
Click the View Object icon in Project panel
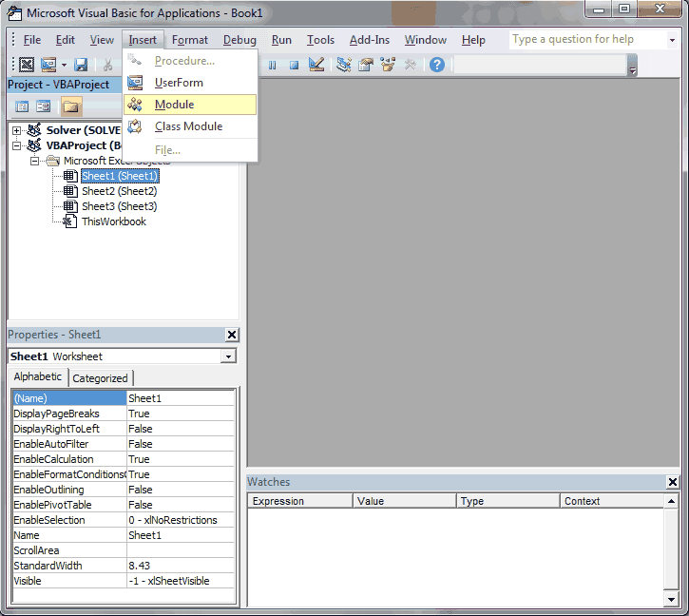coord(44,106)
